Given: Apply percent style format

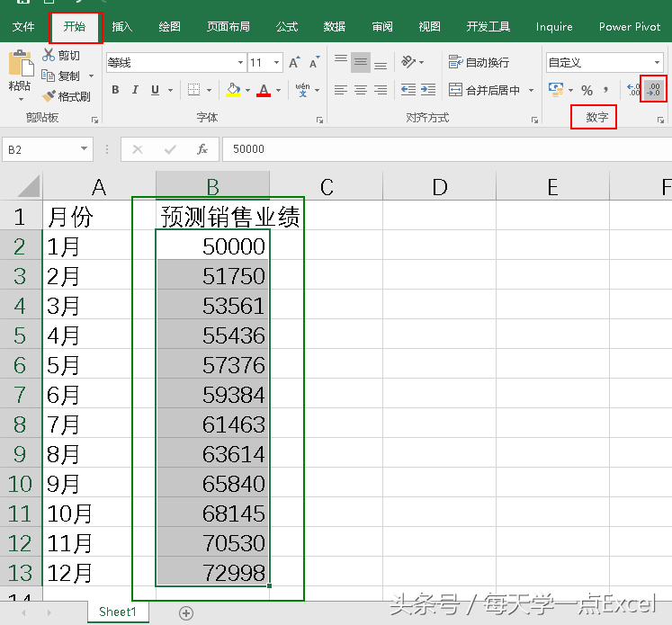Looking at the screenshot, I should [587, 91].
